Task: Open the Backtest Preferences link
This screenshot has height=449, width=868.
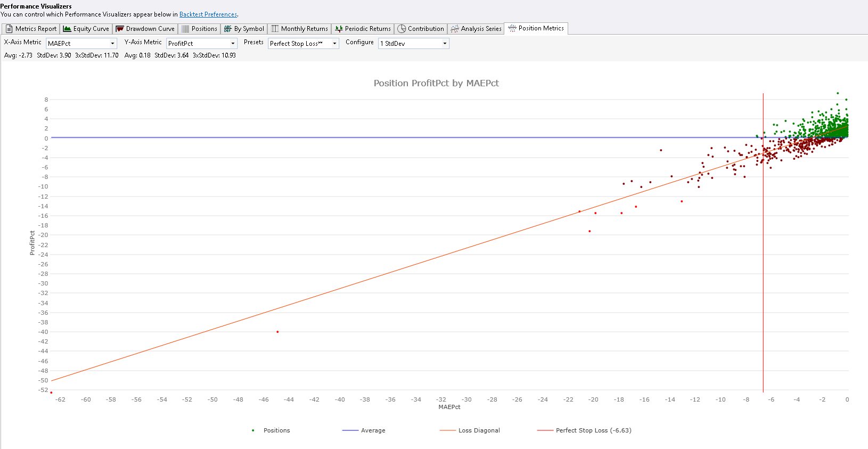Action: point(208,14)
